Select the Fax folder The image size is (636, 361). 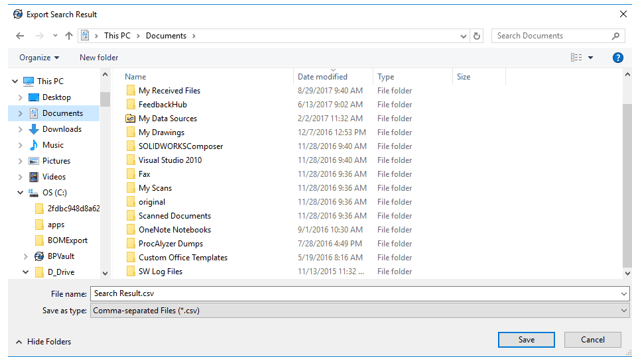click(x=144, y=174)
